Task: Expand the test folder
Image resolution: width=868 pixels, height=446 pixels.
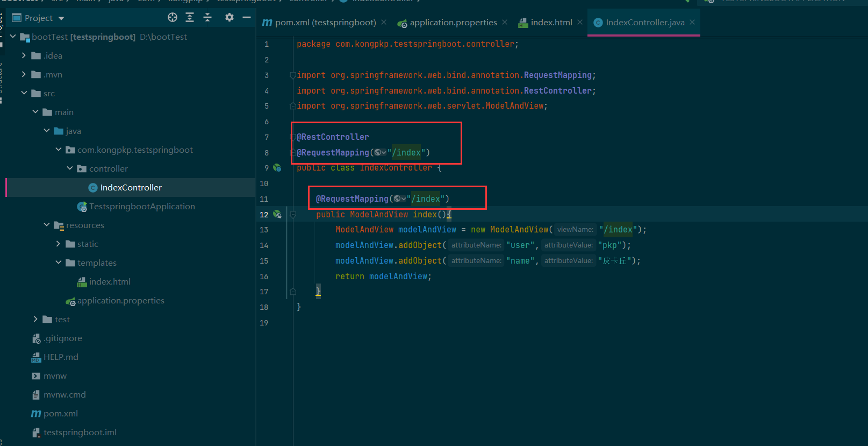Action: click(x=35, y=319)
